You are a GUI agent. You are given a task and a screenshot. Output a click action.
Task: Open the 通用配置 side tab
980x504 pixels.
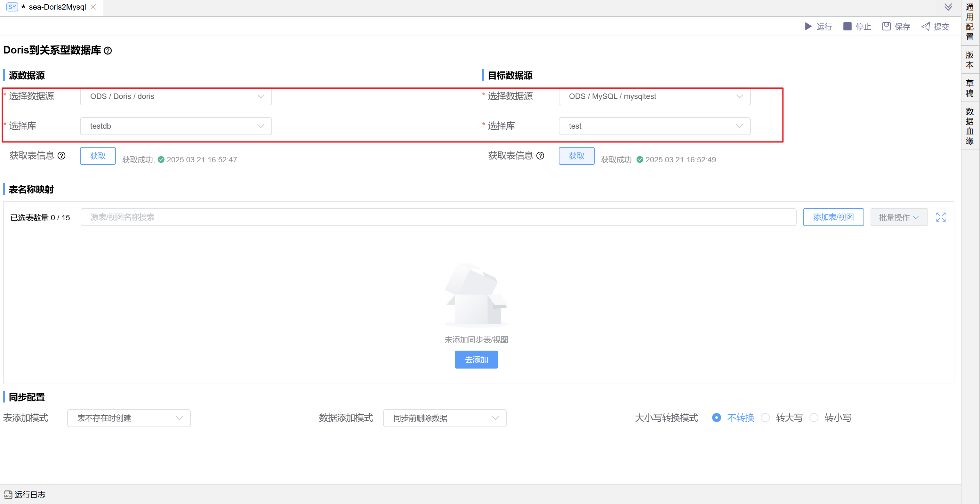tap(970, 22)
